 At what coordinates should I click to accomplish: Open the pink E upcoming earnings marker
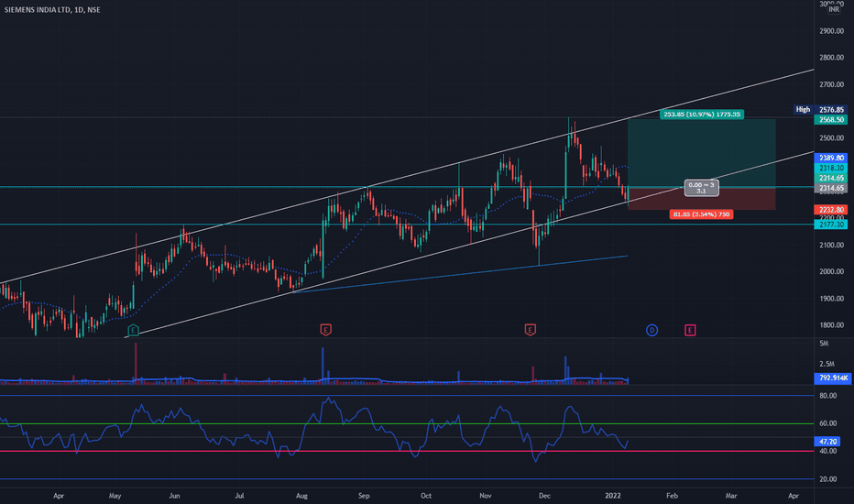coord(690,330)
